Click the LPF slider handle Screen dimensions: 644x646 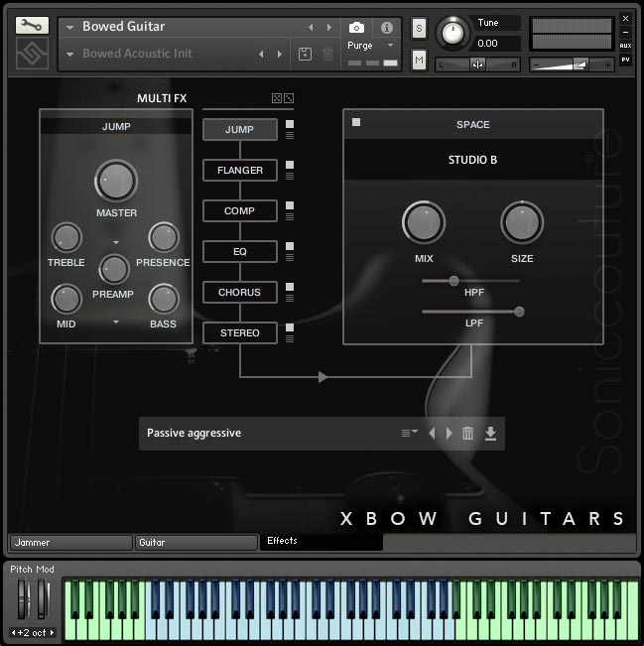point(519,312)
